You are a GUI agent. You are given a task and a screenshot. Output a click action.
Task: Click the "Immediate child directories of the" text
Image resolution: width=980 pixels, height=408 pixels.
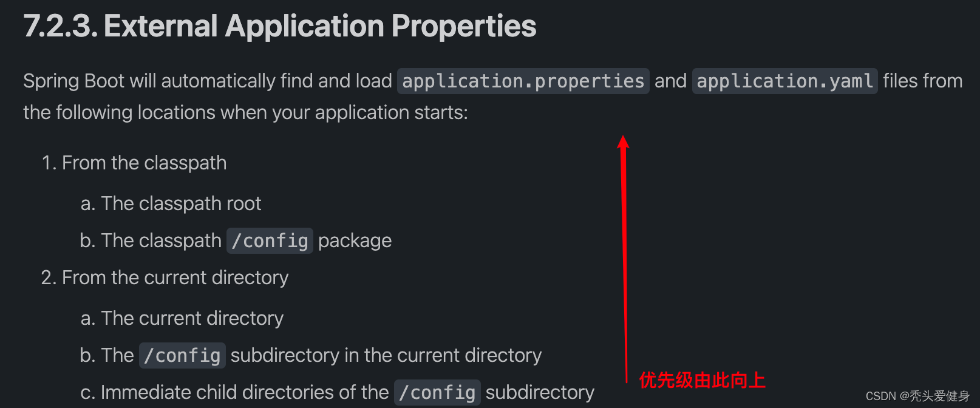244,392
